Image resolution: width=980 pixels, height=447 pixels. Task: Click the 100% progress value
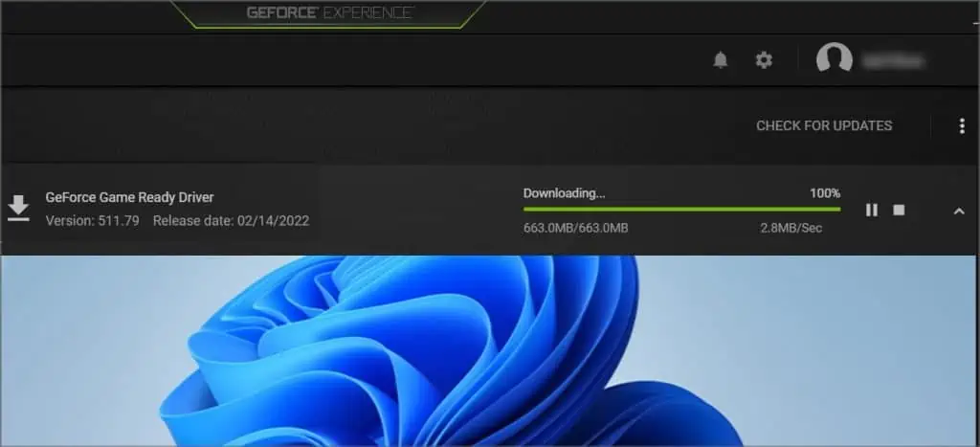pos(825,193)
